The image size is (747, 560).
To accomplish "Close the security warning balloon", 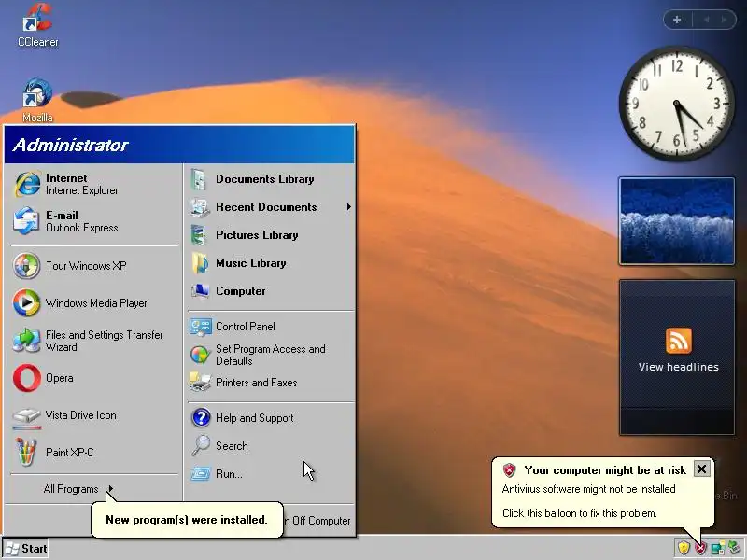I will pyautogui.click(x=701, y=469).
